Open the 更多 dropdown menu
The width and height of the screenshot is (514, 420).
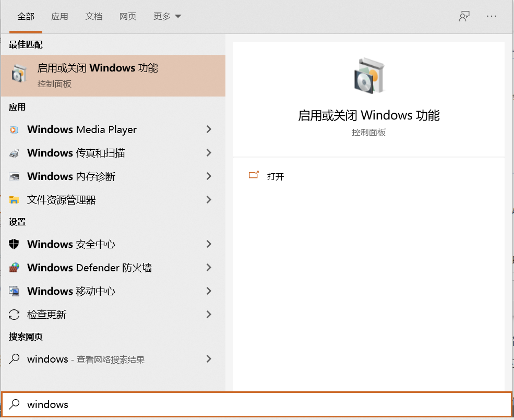click(x=166, y=16)
